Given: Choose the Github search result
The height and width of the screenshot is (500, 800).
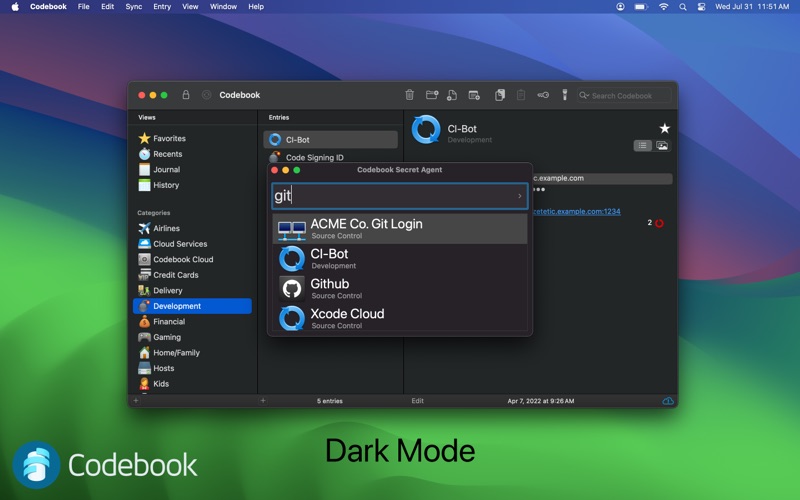Looking at the screenshot, I should pyautogui.click(x=399, y=289).
